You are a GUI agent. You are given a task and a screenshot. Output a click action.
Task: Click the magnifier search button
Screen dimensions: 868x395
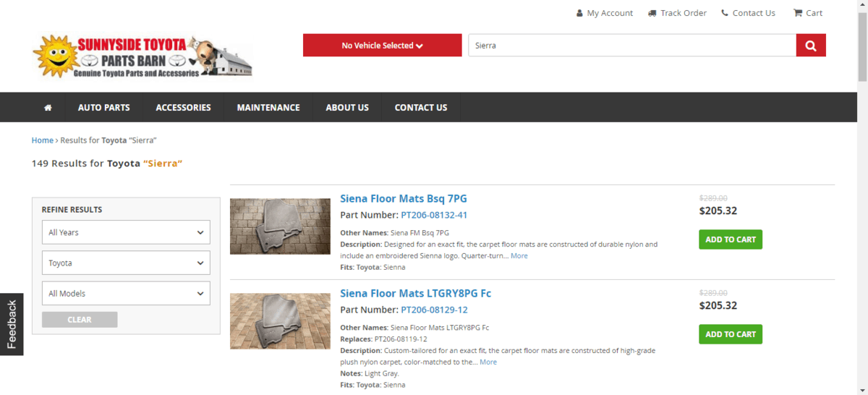811,46
